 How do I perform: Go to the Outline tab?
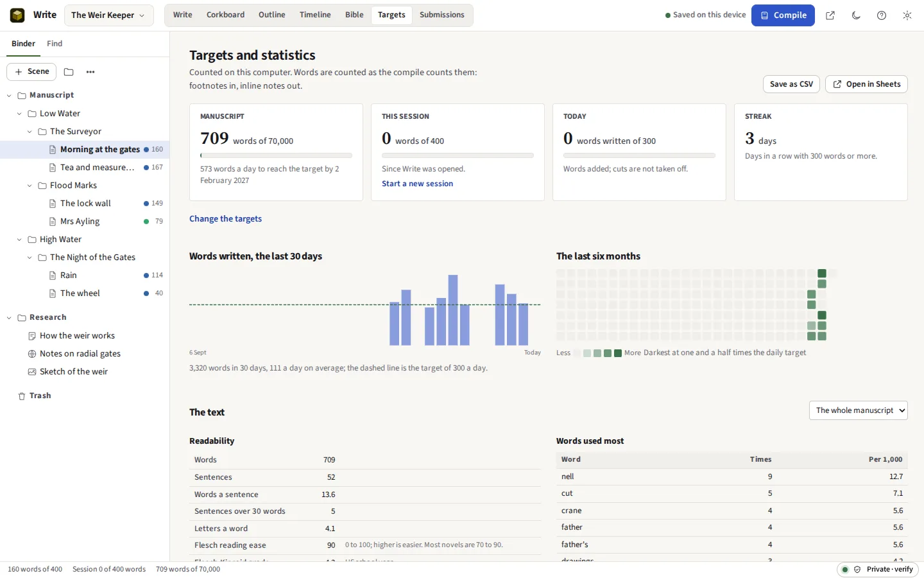click(272, 15)
